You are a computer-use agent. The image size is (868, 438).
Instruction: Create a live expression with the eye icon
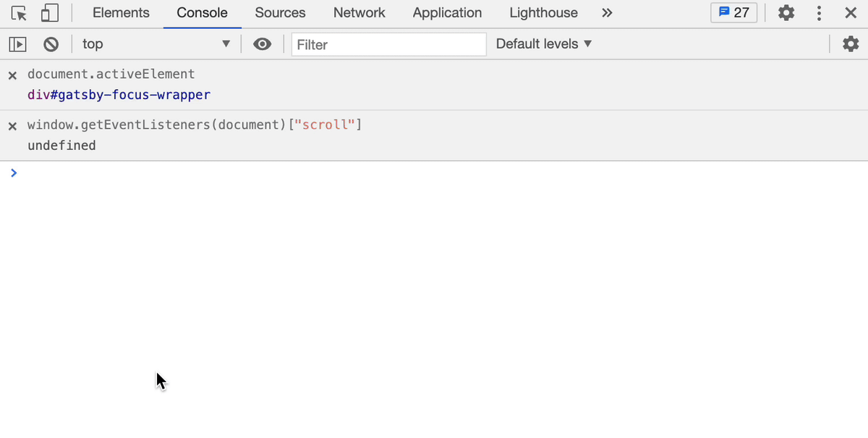pos(263,44)
